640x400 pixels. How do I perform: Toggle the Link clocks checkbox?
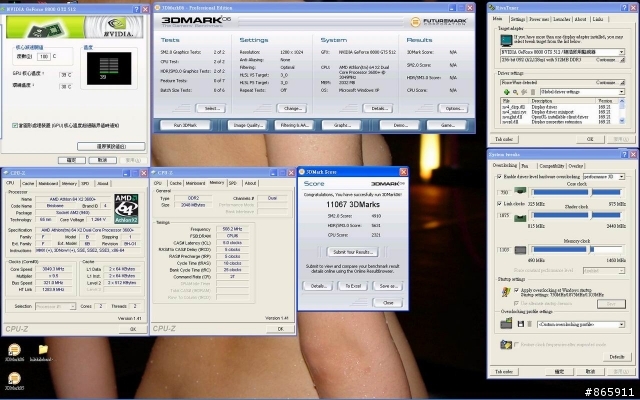coord(499,204)
